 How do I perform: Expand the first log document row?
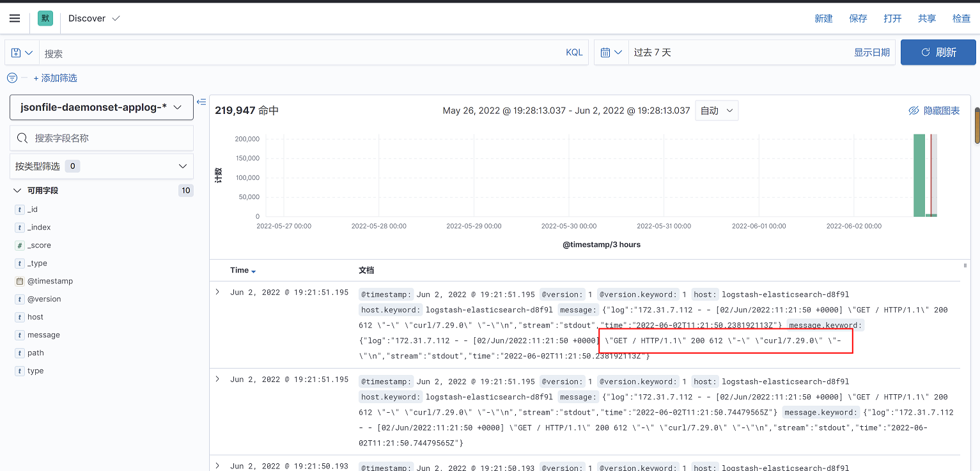point(217,292)
